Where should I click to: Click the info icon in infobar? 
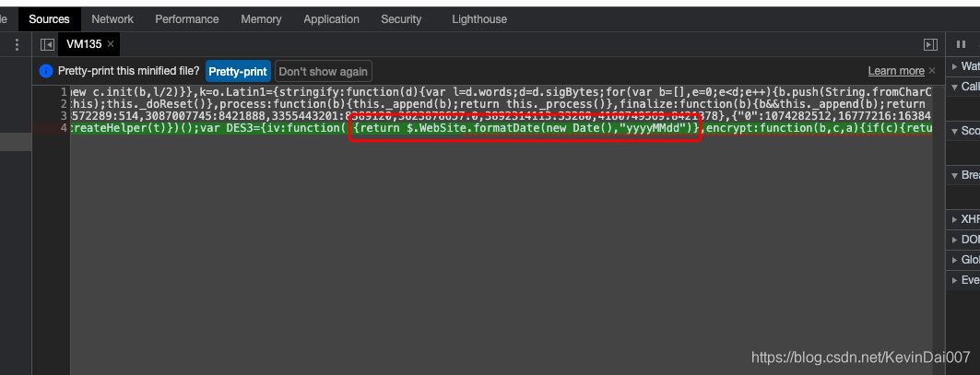[x=45, y=71]
